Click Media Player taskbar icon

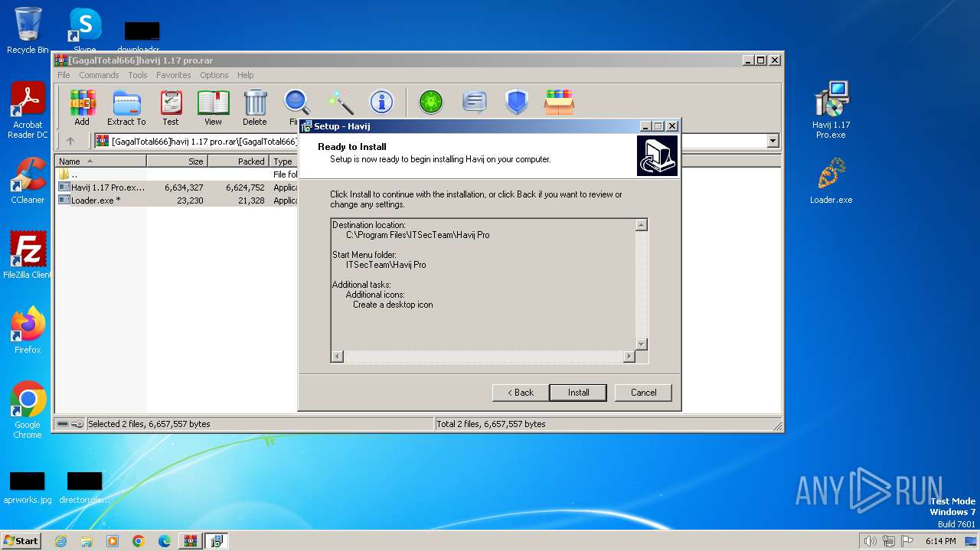(113, 541)
